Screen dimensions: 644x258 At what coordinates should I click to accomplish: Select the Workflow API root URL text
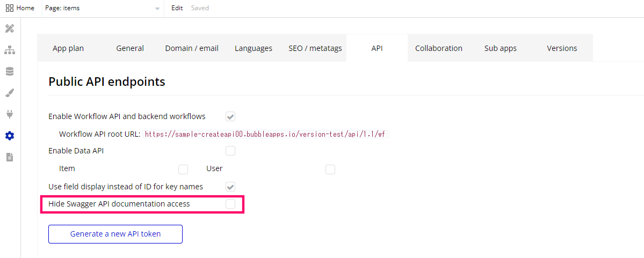(265, 134)
